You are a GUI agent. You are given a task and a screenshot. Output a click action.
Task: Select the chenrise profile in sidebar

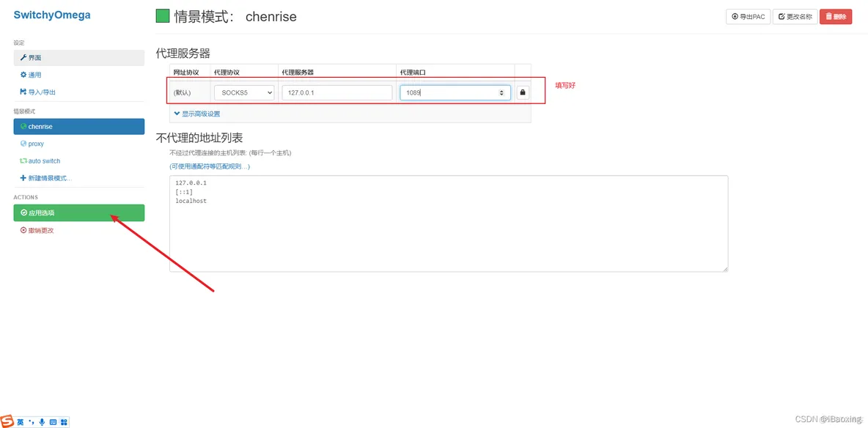[x=78, y=126]
